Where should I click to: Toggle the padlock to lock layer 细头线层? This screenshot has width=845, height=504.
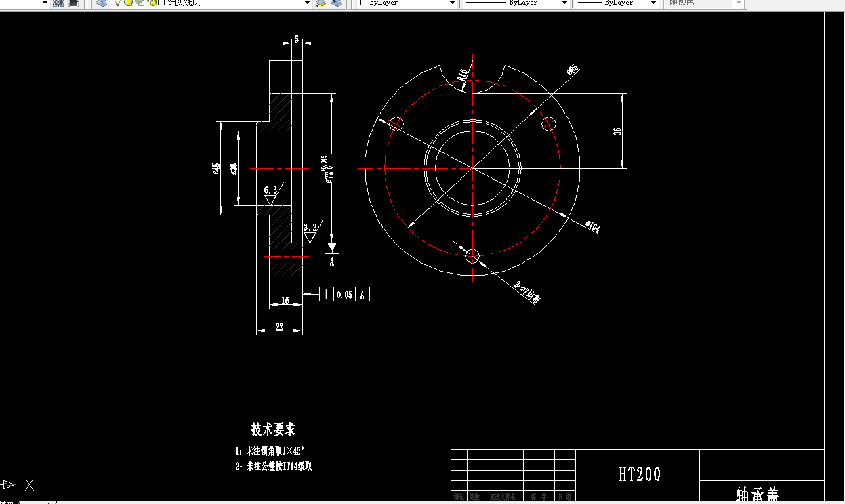(x=153, y=3)
